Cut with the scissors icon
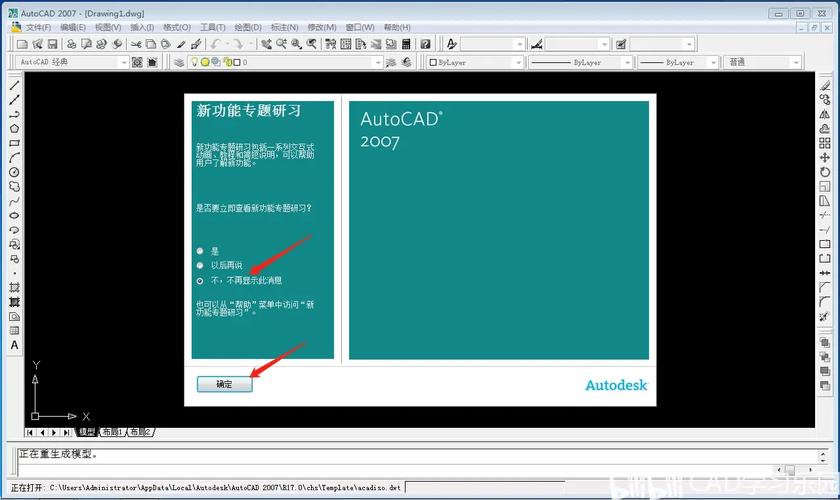Image resolution: width=840 pixels, height=500 pixels. (x=136, y=44)
